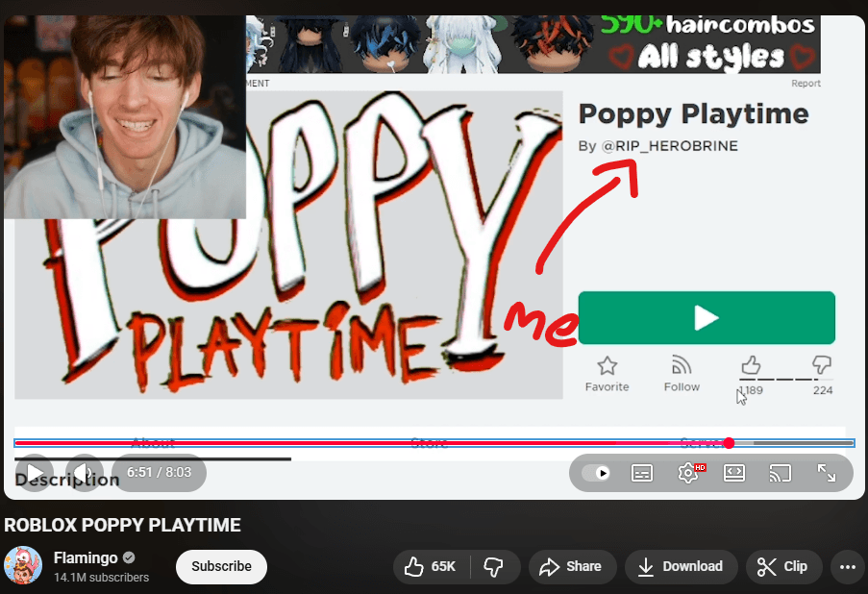Create a Clip of the video
Viewport: 868px width, 594px height.
(783, 566)
